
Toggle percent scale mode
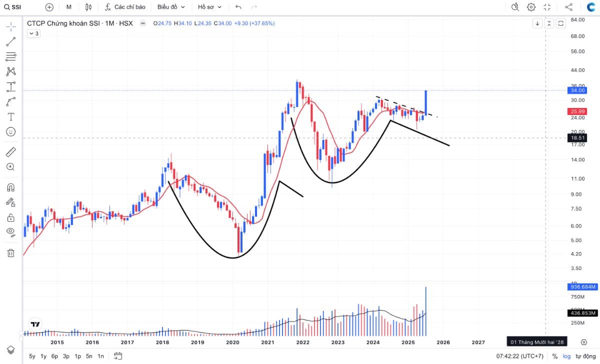(x=555, y=356)
